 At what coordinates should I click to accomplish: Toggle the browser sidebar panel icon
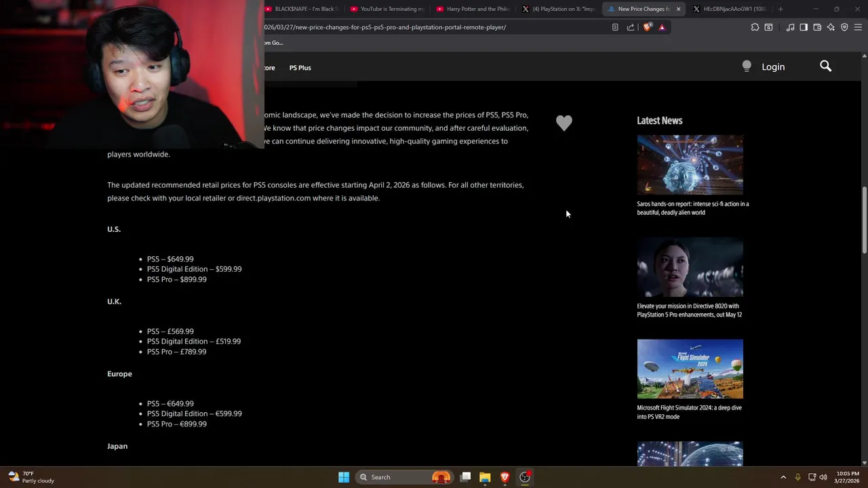click(804, 27)
